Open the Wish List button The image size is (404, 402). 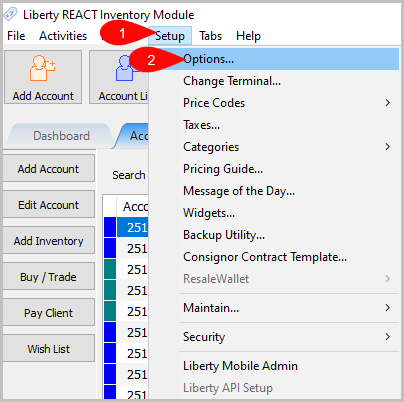(49, 349)
